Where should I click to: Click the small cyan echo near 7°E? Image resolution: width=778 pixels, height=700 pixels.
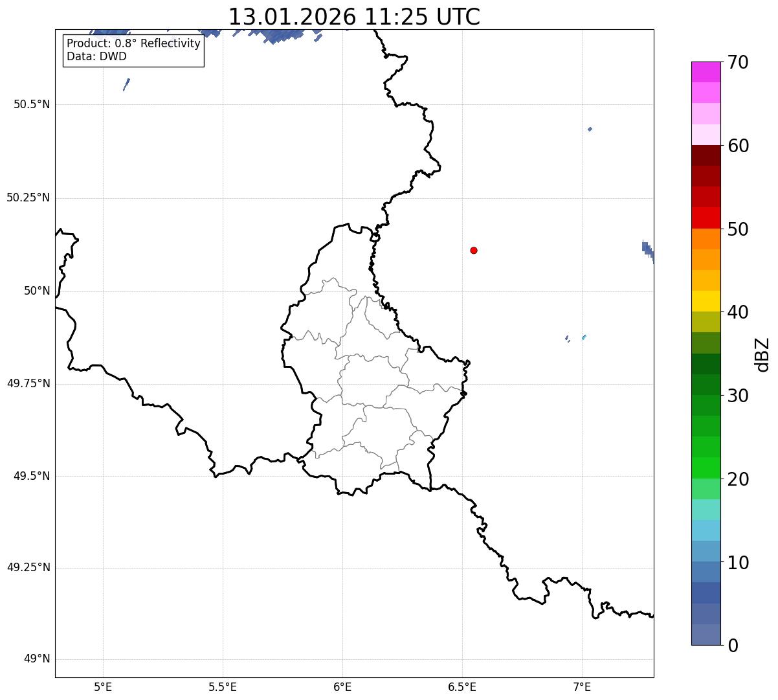point(584,337)
